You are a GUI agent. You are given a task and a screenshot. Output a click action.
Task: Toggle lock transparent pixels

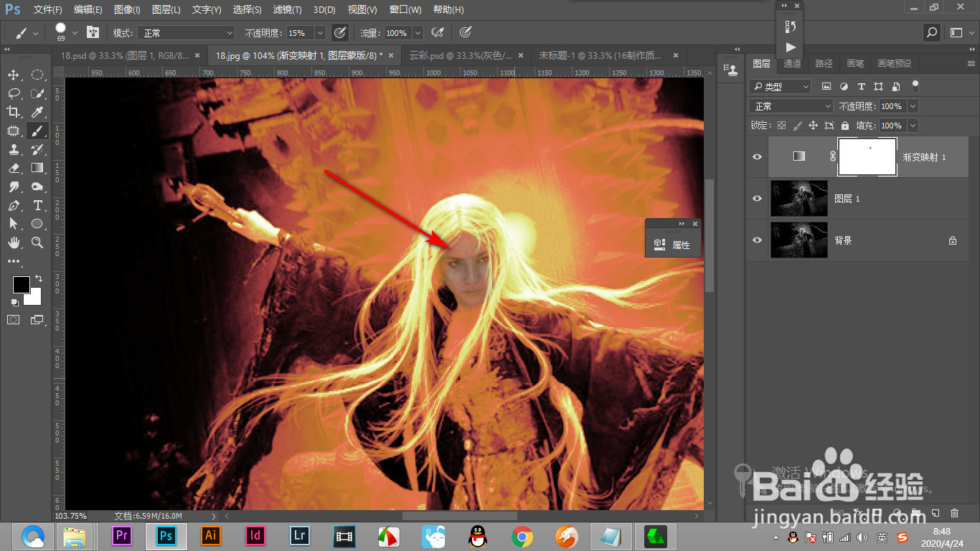pos(782,125)
